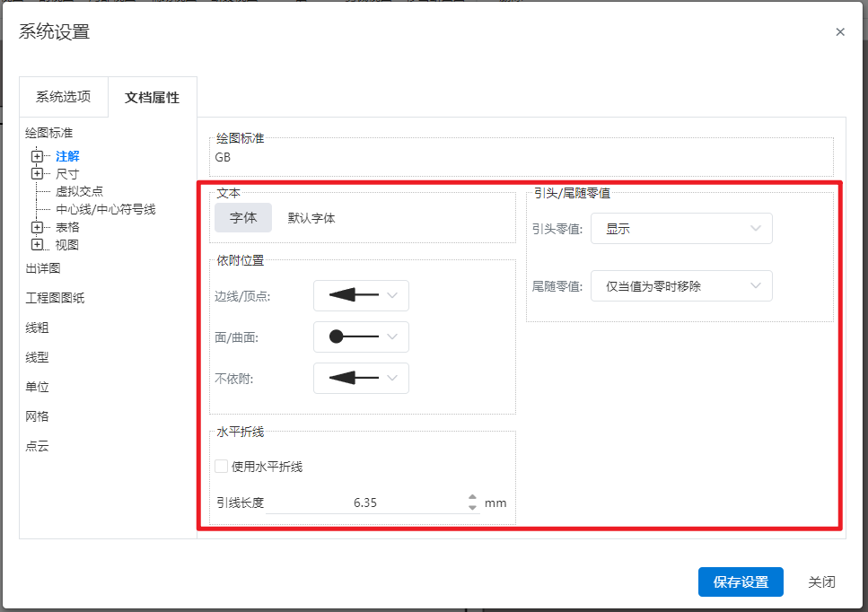Open the 不依附 arrow style dropdown
The image size is (868, 612).
click(x=361, y=378)
